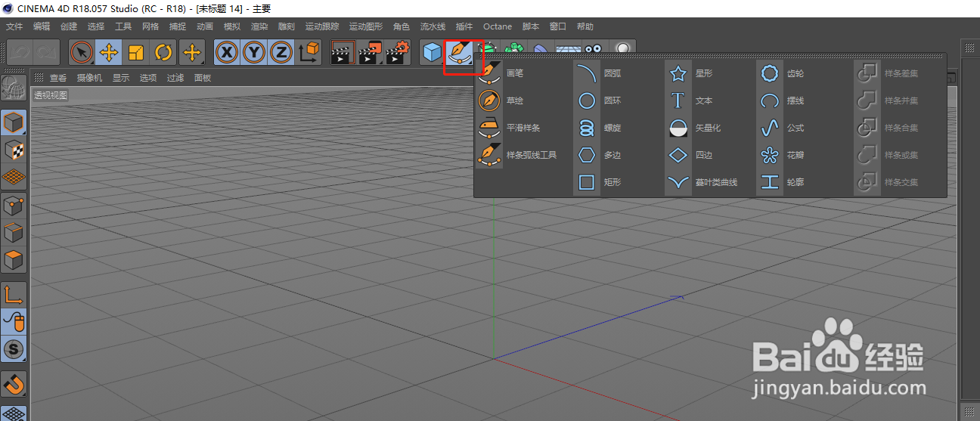Open the viewport 查看 menu
Viewport: 980px width, 421px height.
[x=58, y=78]
